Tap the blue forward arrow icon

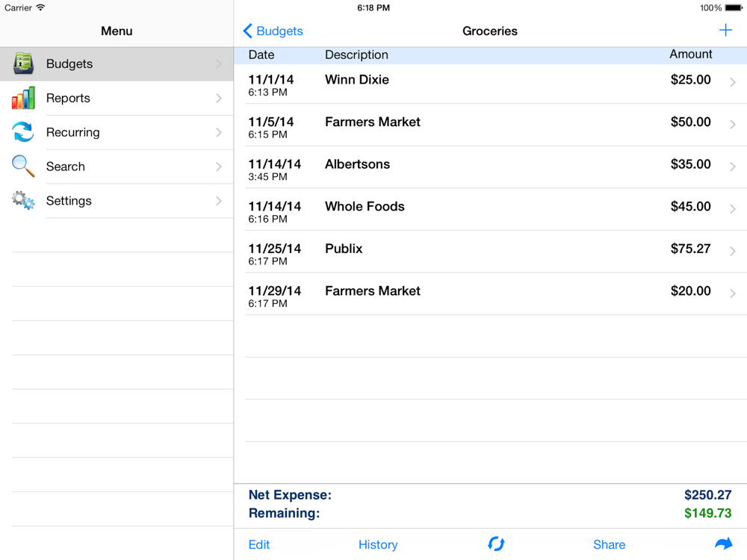pos(724,544)
